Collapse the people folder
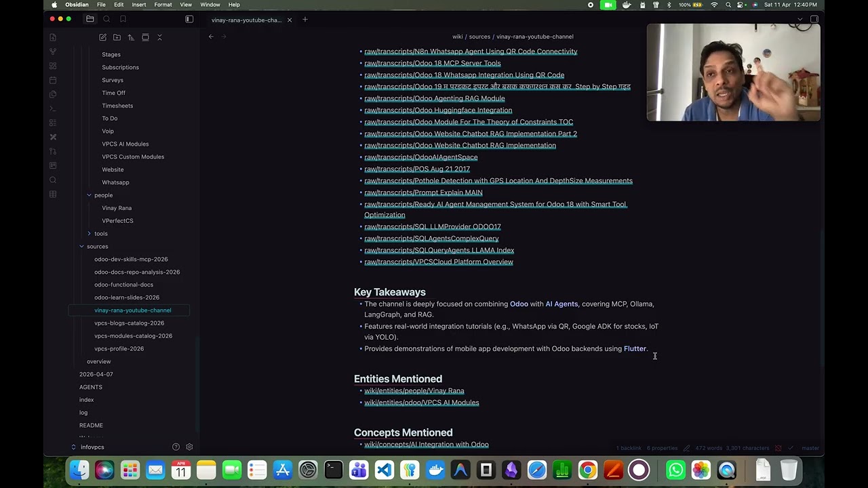This screenshot has width=868, height=488. [89, 195]
